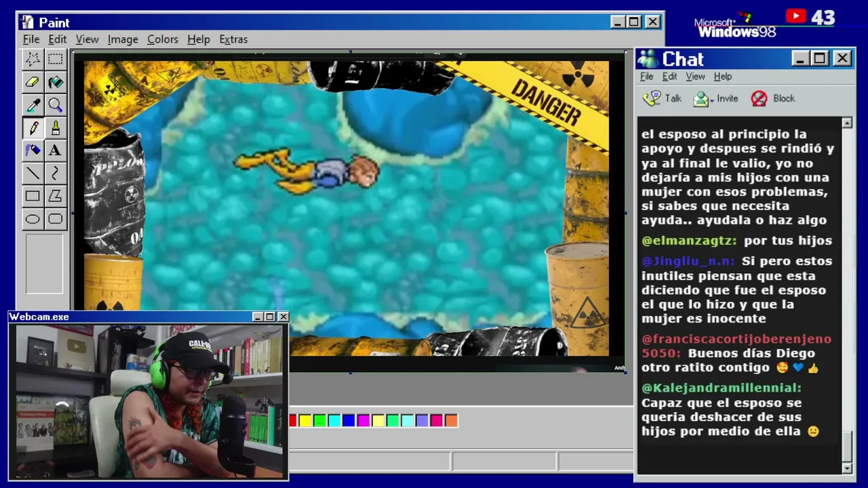868x488 pixels.
Task: Choose the Pencil tool
Action: [33, 128]
